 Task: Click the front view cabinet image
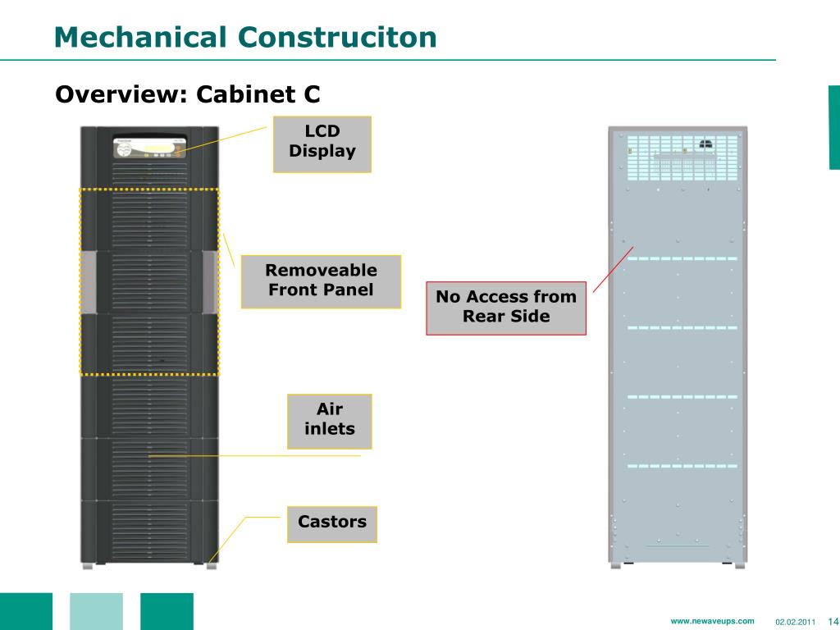149,348
